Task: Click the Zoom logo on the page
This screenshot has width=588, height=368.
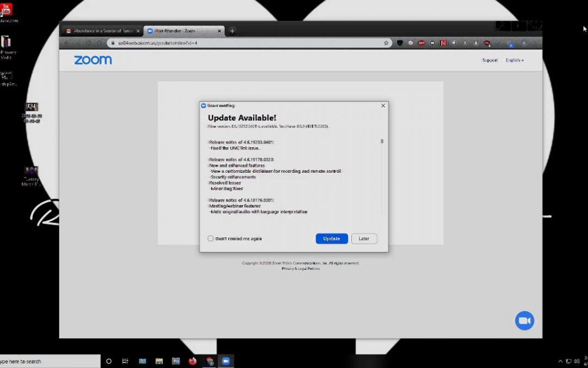Action: point(93,60)
